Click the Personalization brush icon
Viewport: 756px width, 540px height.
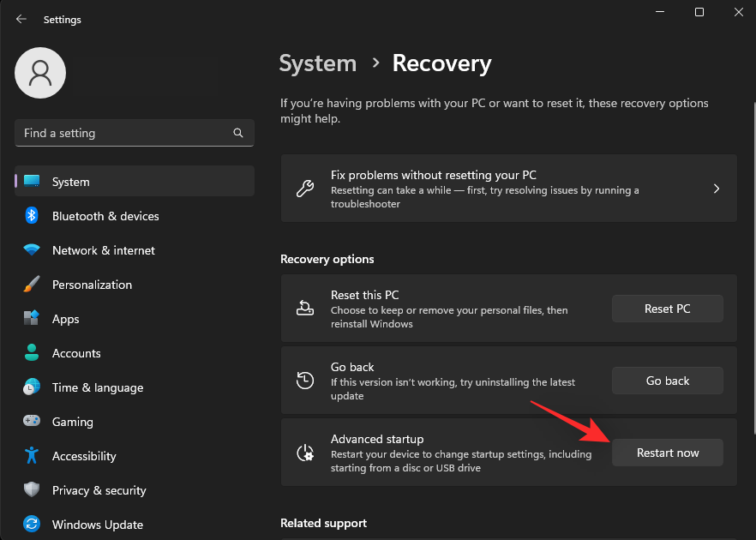[x=32, y=285]
